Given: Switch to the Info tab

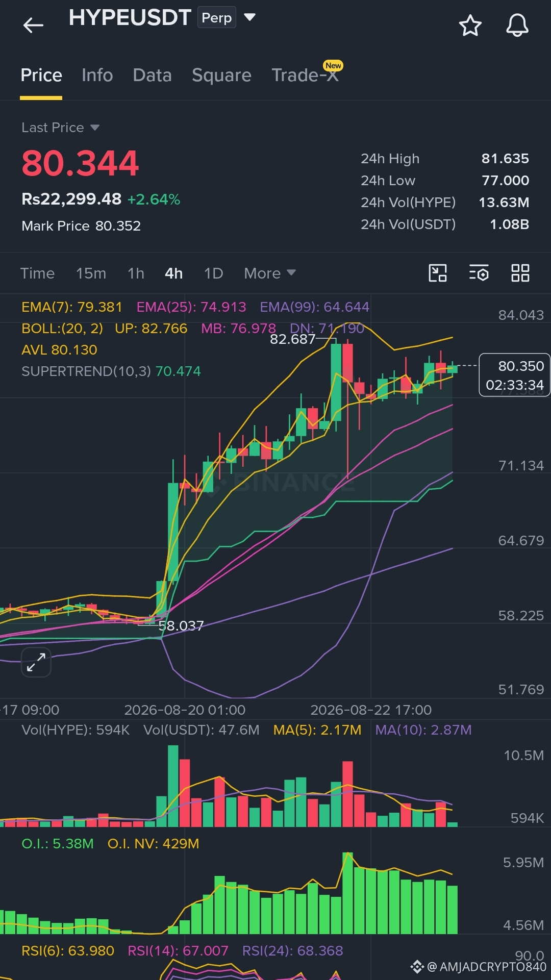Looking at the screenshot, I should 97,76.
